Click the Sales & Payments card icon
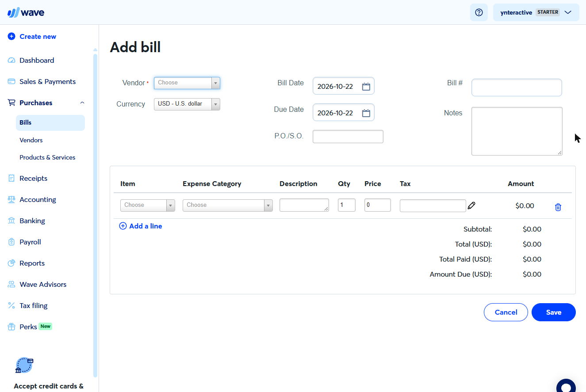 pyautogui.click(x=11, y=82)
